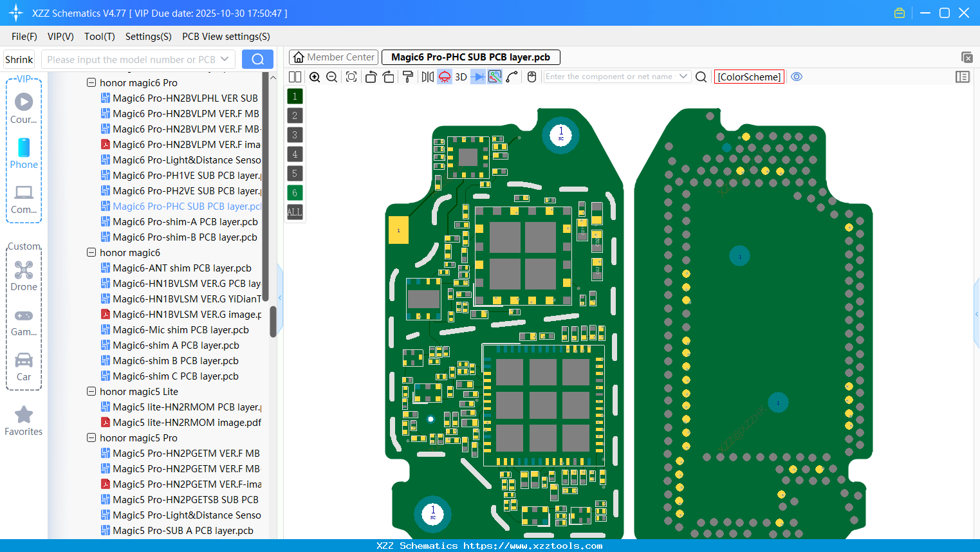This screenshot has height=552, width=980.
Task: Close all tabs icon at top right
Action: click(966, 57)
